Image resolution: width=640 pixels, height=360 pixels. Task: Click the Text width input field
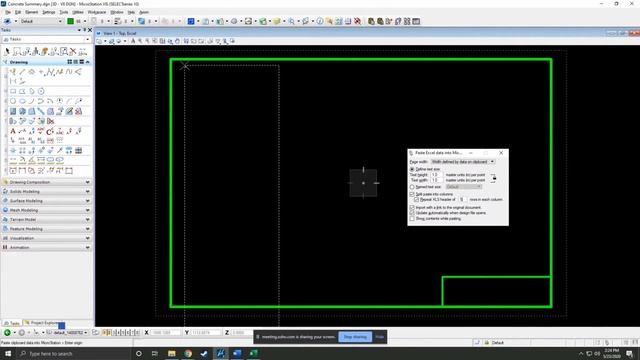(x=436, y=180)
